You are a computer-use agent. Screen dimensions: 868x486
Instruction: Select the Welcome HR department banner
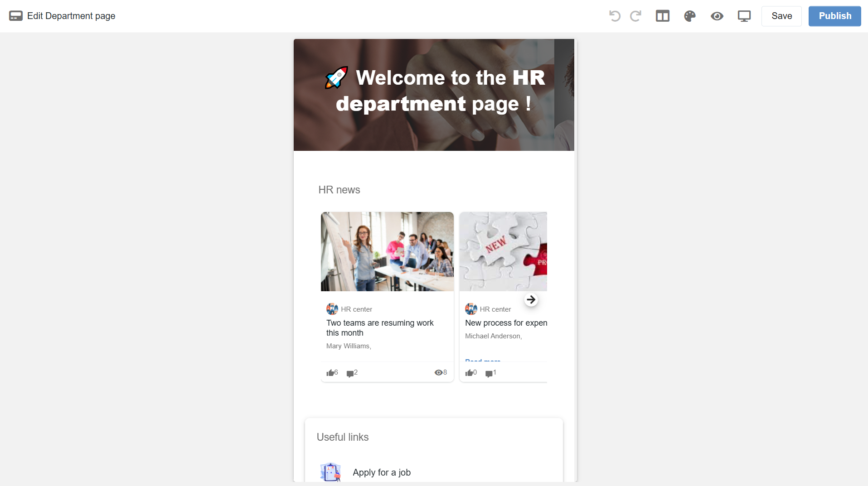(434, 95)
